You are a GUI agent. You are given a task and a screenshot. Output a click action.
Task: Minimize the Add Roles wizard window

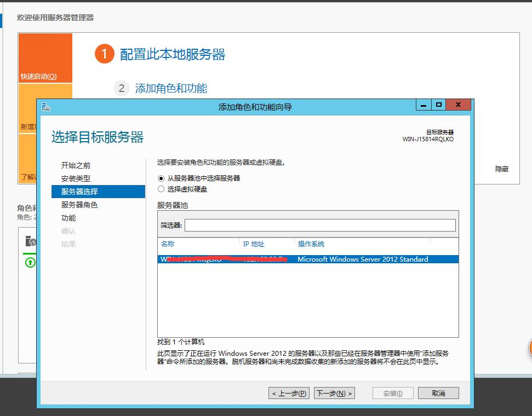[424, 105]
